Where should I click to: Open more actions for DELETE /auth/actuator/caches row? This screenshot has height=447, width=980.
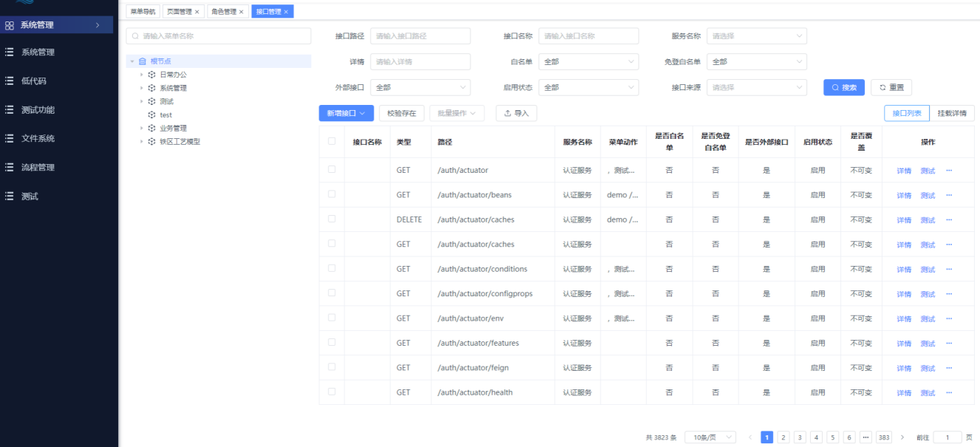(949, 219)
